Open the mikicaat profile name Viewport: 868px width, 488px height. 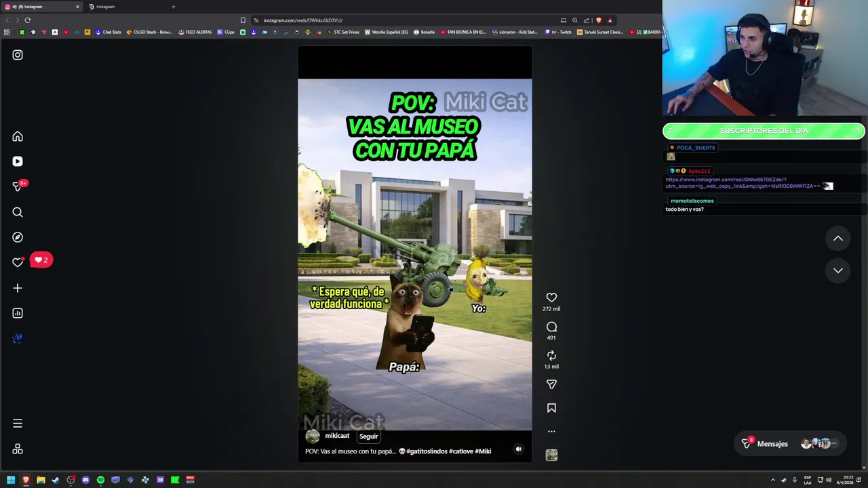coord(337,436)
